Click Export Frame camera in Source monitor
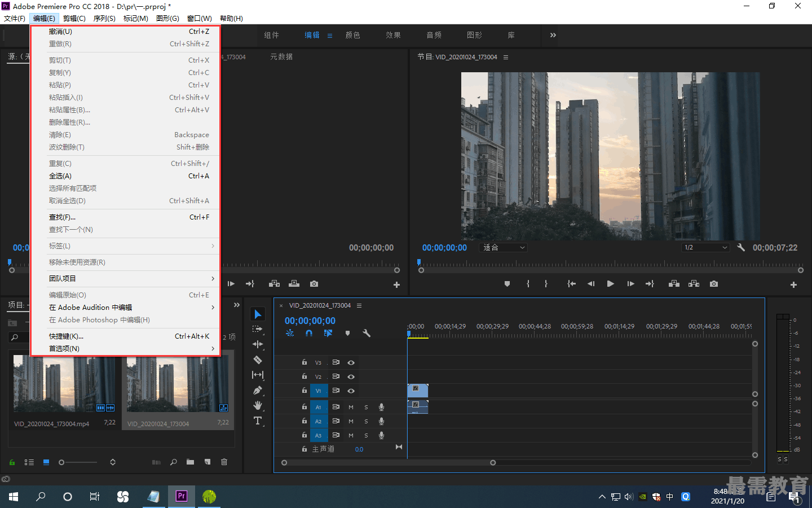Screen dimensions: 812x508 314,284
